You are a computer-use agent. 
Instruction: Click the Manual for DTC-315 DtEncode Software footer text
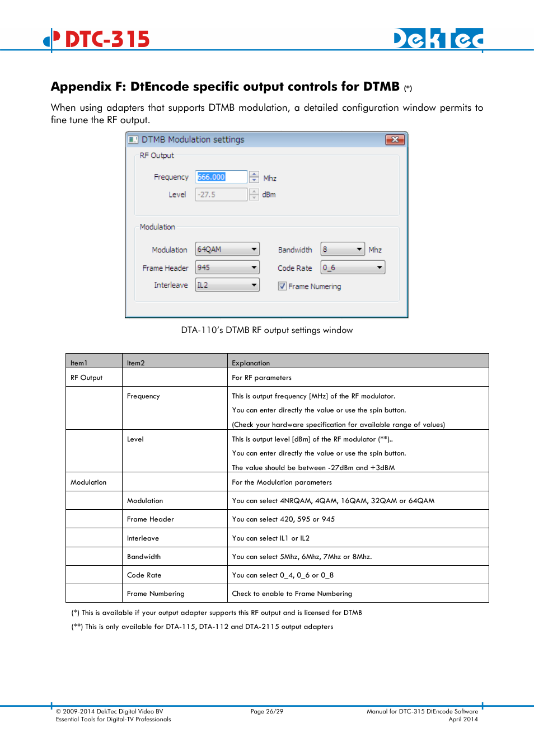point(423,711)
